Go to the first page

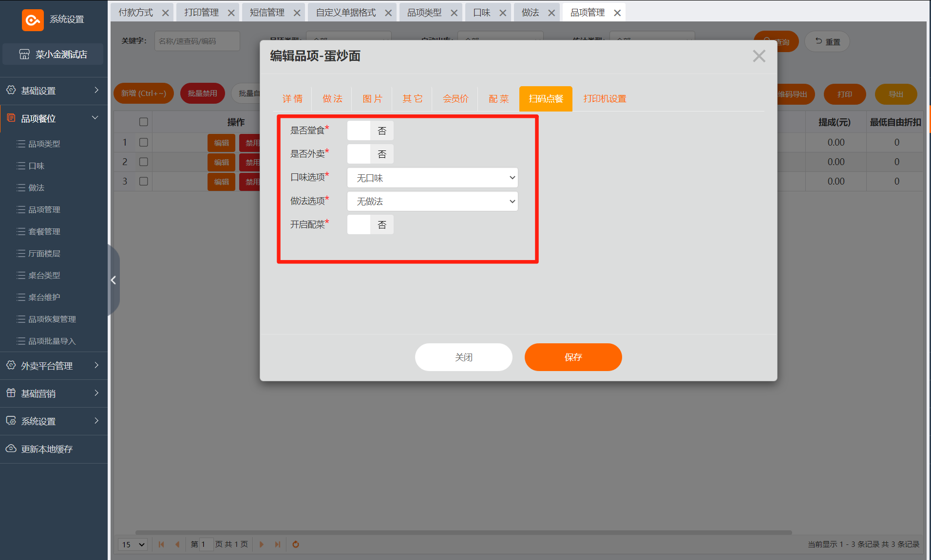[161, 544]
